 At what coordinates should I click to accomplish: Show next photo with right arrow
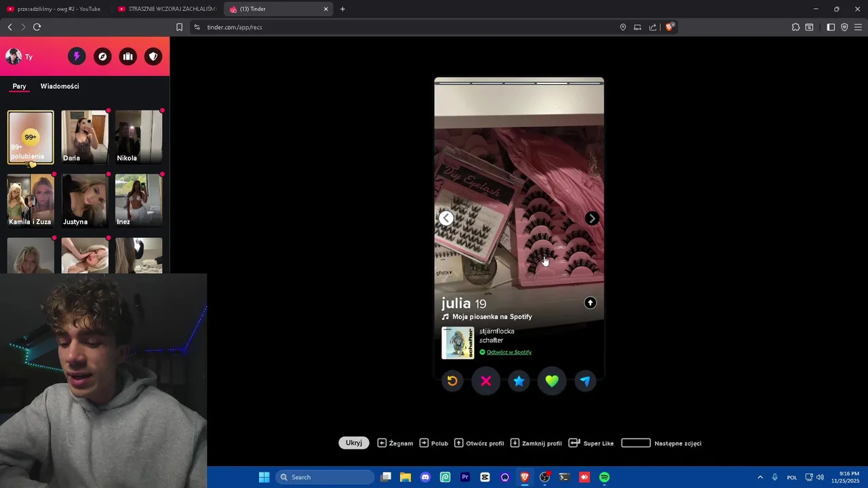(x=592, y=218)
